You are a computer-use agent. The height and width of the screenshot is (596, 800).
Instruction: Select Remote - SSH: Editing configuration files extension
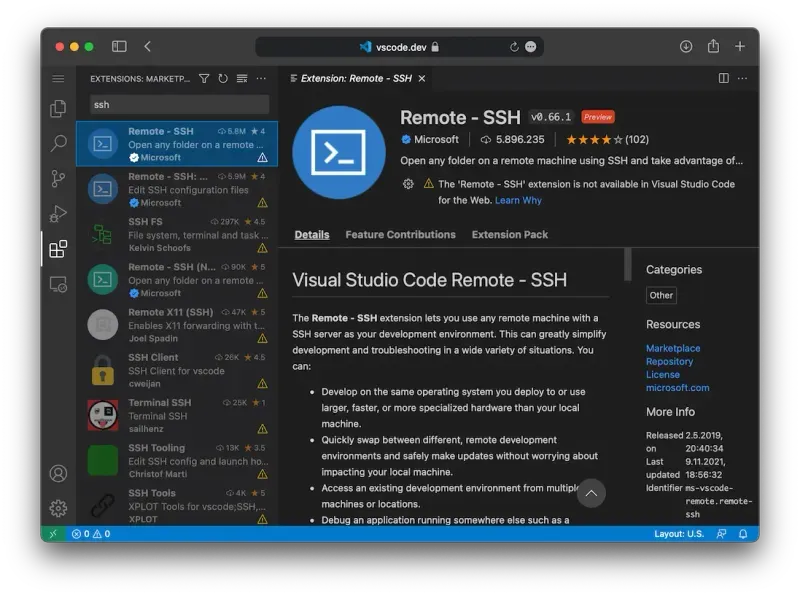177,189
